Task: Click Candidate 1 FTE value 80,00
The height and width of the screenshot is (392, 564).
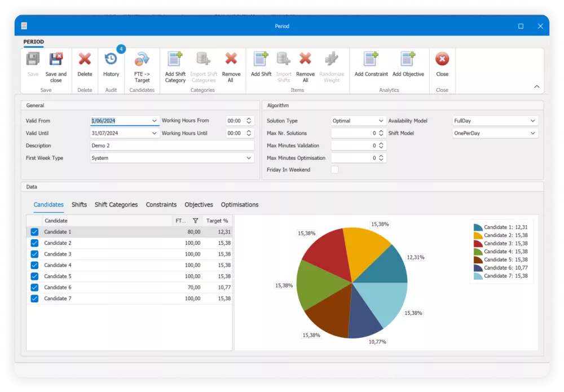Action: 194,232
